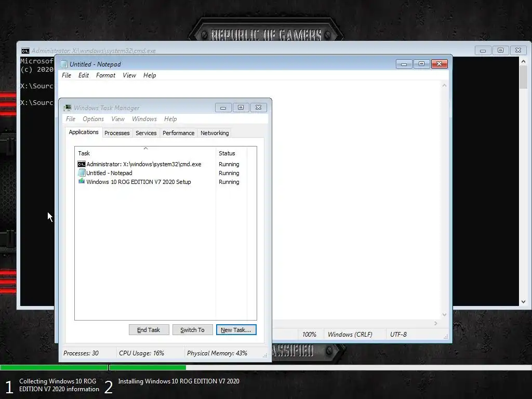Open Task Manager Help menu
This screenshot has width=532, height=399.
[170, 119]
